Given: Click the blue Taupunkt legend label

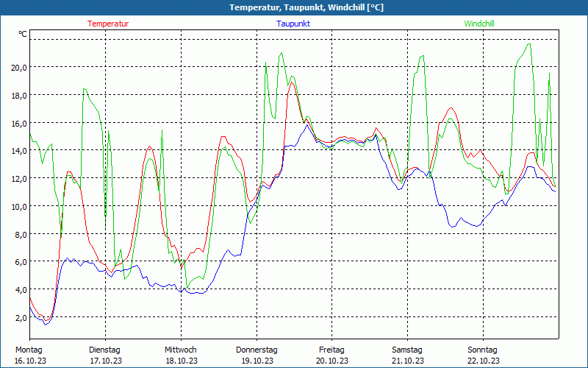Looking at the screenshot, I should 293,24.
